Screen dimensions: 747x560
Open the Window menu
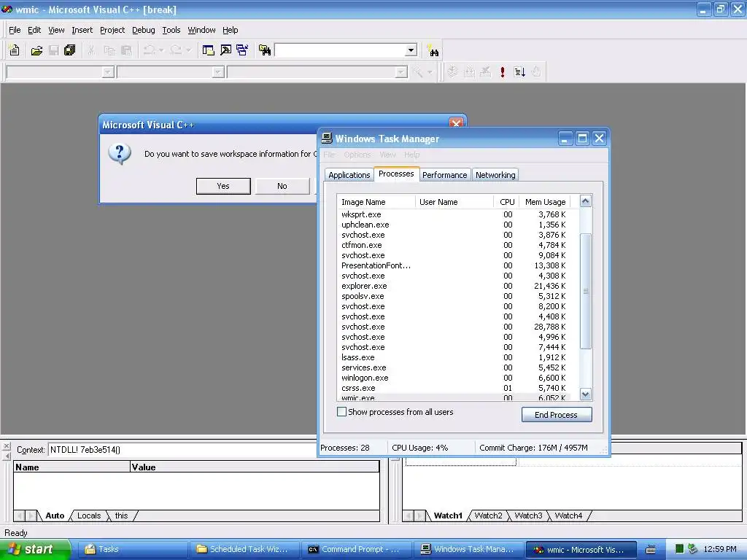click(201, 30)
